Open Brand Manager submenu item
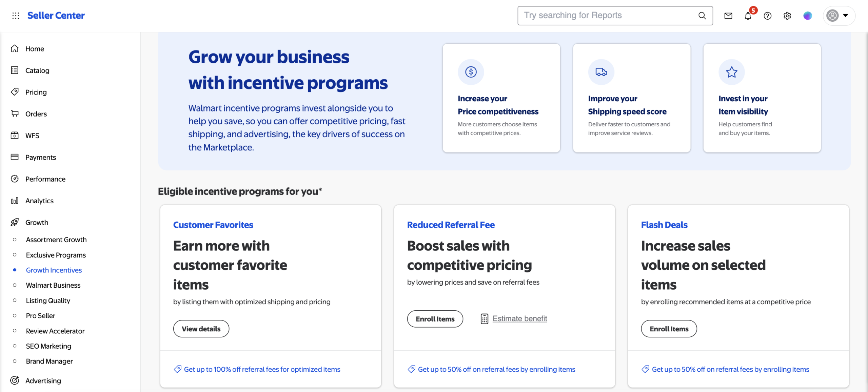 [x=50, y=362]
